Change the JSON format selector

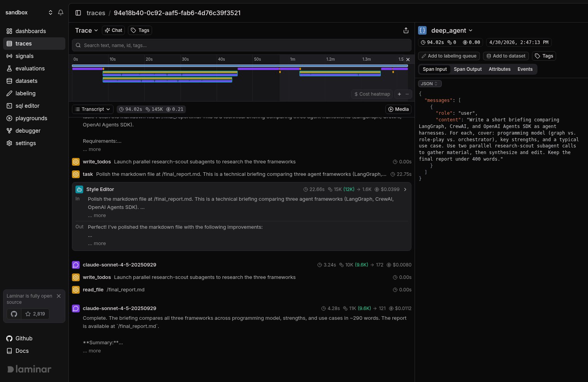pos(430,84)
